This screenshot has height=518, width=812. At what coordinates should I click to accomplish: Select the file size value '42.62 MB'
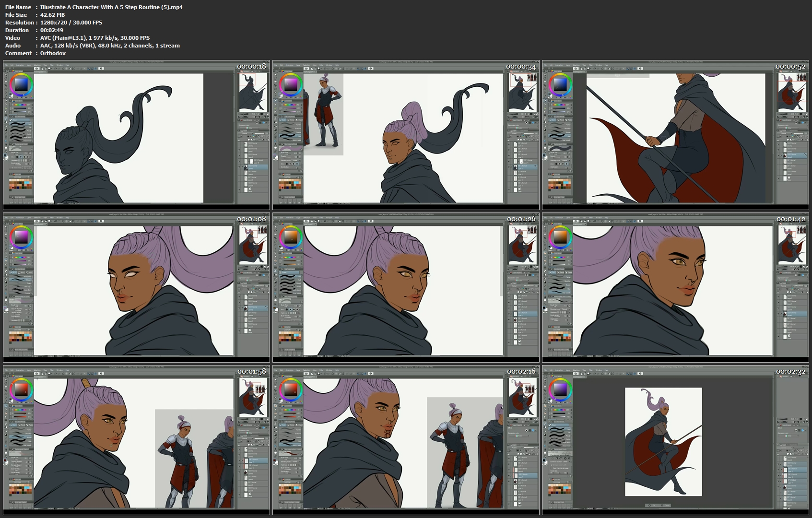click(x=52, y=15)
